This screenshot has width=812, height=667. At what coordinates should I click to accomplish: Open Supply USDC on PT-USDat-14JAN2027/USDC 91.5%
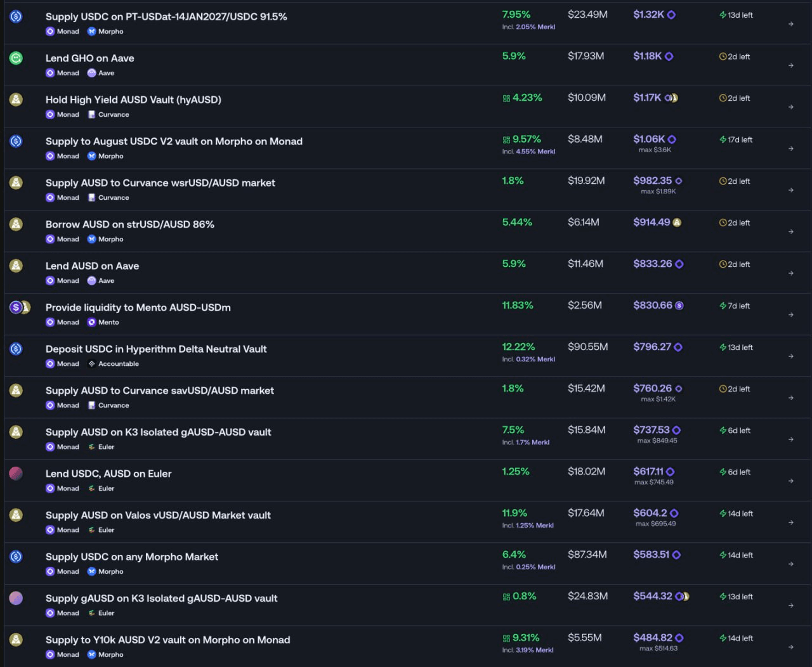(x=166, y=16)
